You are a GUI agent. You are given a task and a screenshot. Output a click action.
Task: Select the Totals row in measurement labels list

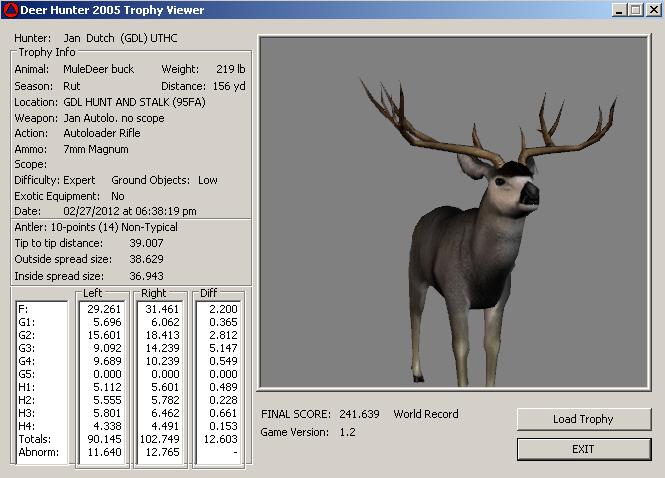pos(33,438)
